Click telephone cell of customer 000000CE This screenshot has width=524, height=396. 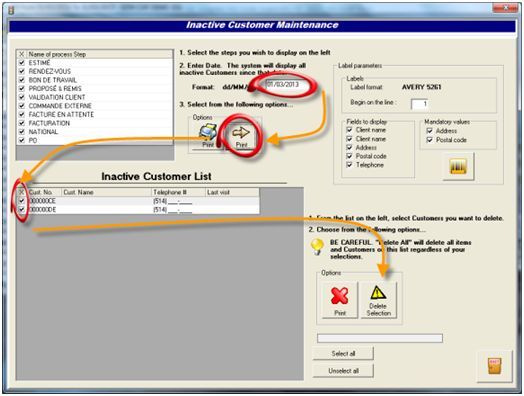(178, 201)
